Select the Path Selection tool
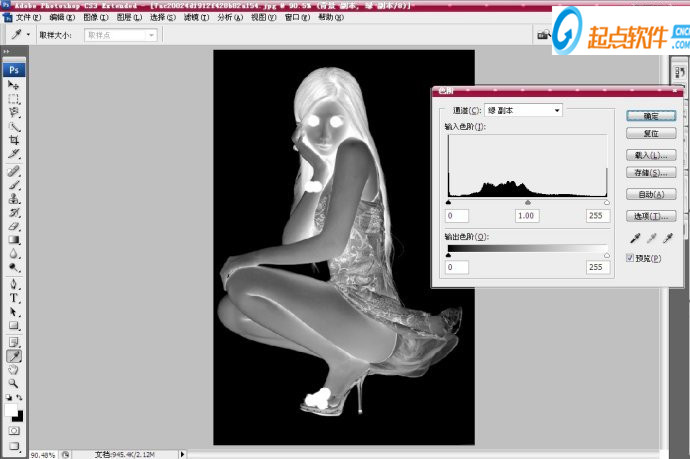 pos(14,312)
